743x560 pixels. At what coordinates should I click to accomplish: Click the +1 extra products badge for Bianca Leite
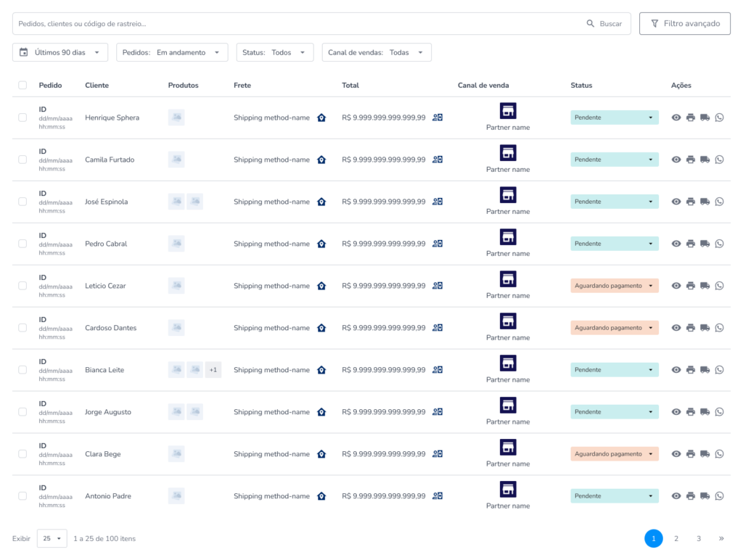coord(213,370)
